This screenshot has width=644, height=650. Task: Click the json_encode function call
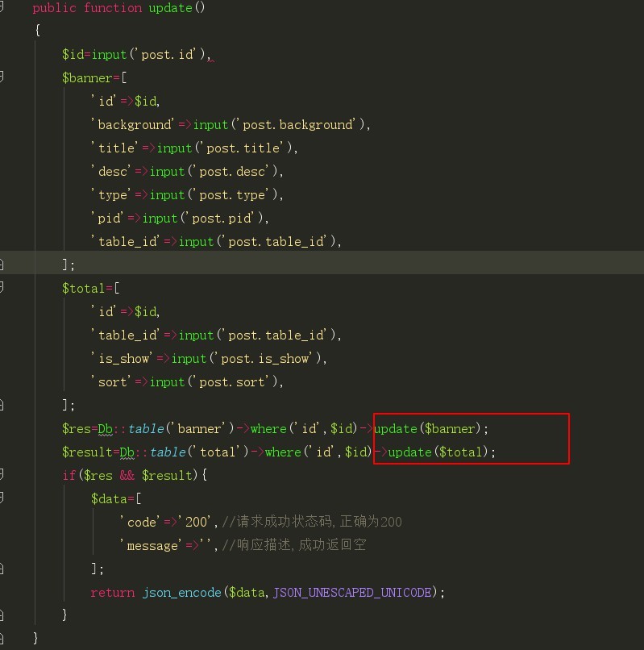pos(181,593)
